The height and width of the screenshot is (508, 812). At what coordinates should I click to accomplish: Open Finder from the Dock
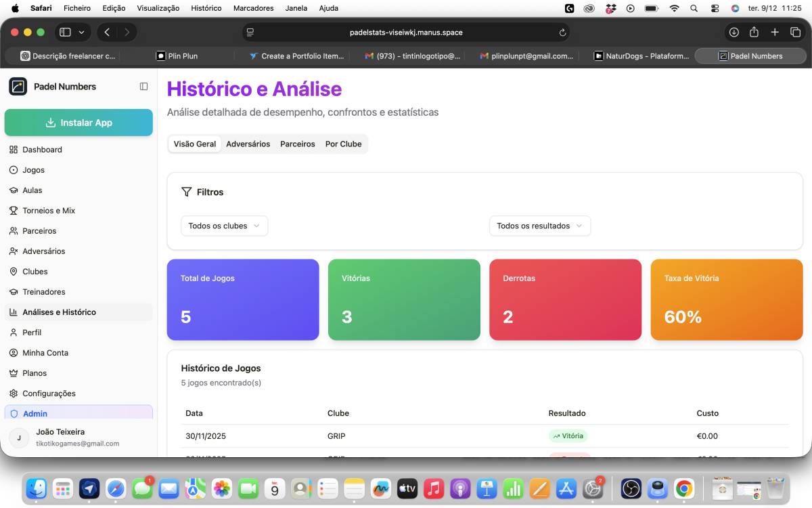[x=37, y=488]
